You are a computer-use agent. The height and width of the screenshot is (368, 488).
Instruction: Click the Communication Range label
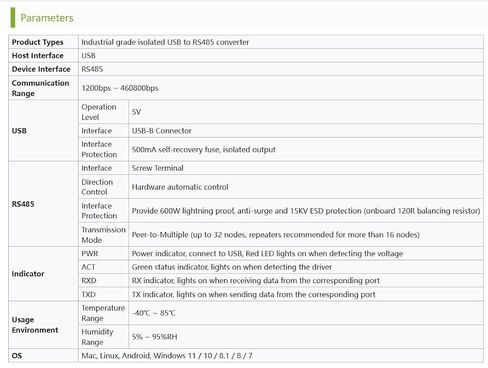pyautogui.click(x=40, y=88)
